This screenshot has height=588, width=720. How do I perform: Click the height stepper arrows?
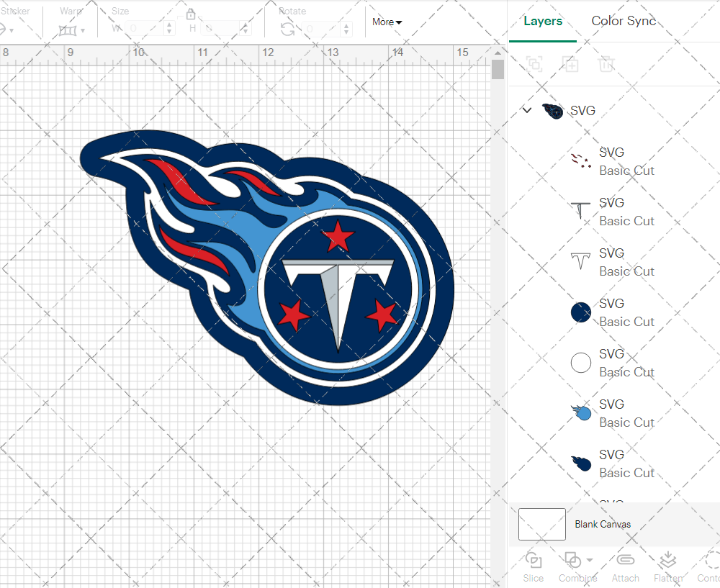pyautogui.click(x=246, y=29)
